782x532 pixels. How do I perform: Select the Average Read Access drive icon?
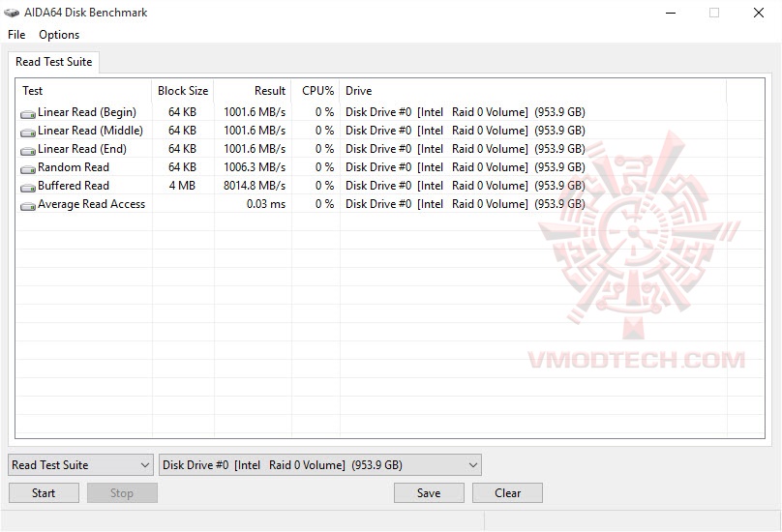(27, 206)
